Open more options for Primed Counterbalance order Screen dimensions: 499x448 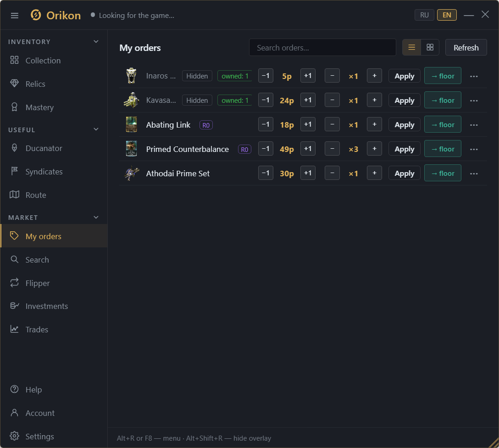click(474, 149)
